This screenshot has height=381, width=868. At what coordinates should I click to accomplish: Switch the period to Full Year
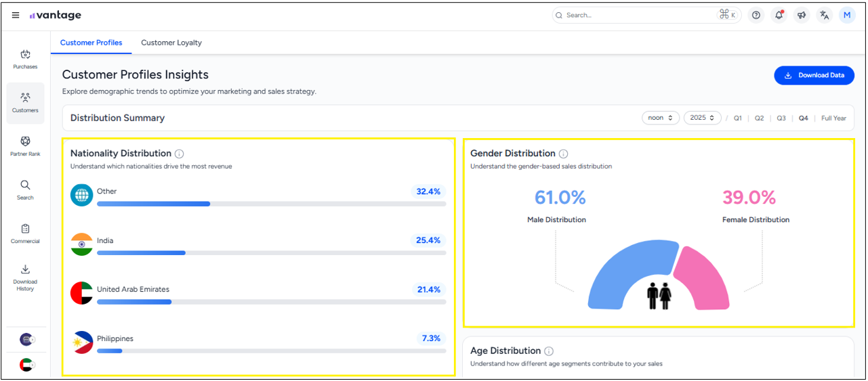coord(833,118)
